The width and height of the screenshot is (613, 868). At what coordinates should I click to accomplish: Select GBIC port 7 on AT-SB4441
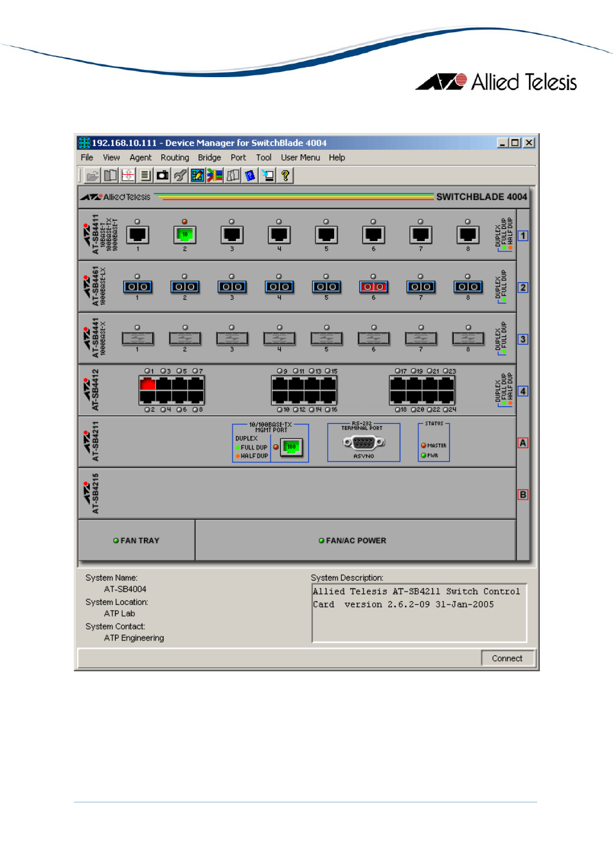(x=421, y=338)
